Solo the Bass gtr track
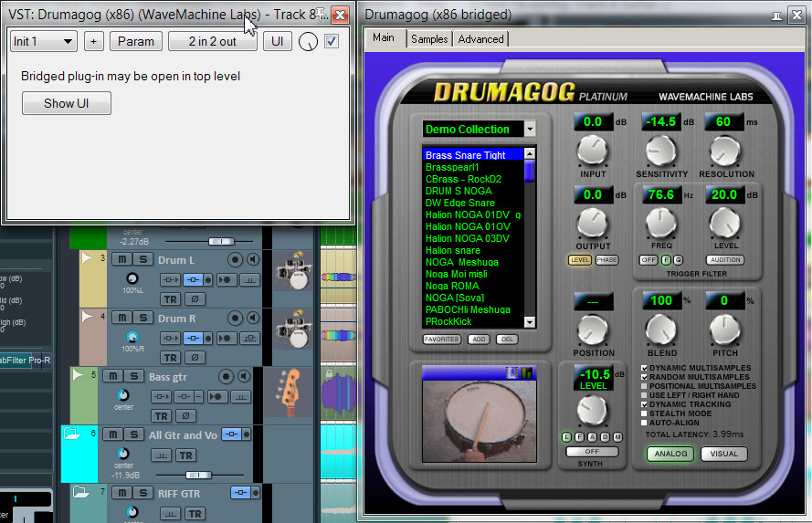Viewport: 812px width, 523px height. pyautogui.click(x=133, y=376)
